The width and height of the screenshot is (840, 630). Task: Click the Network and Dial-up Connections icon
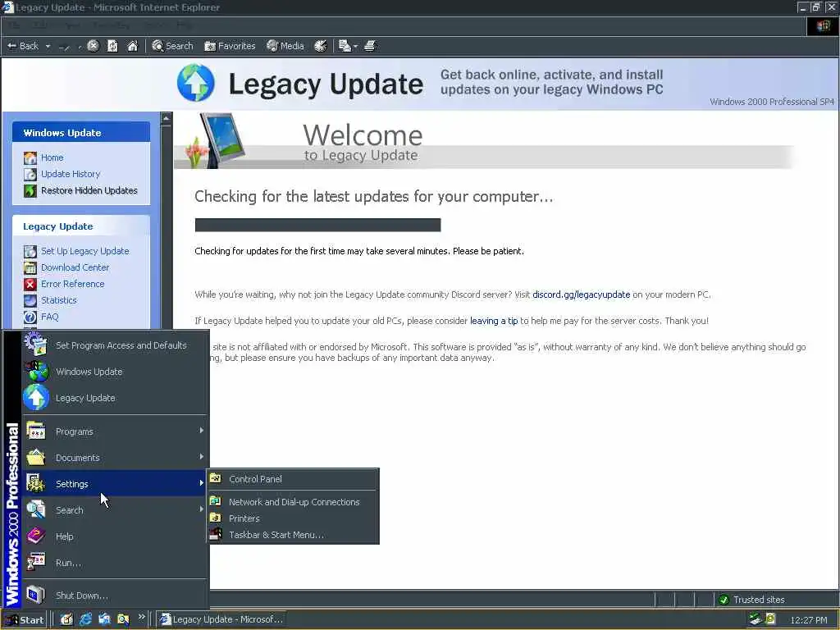[x=216, y=501]
